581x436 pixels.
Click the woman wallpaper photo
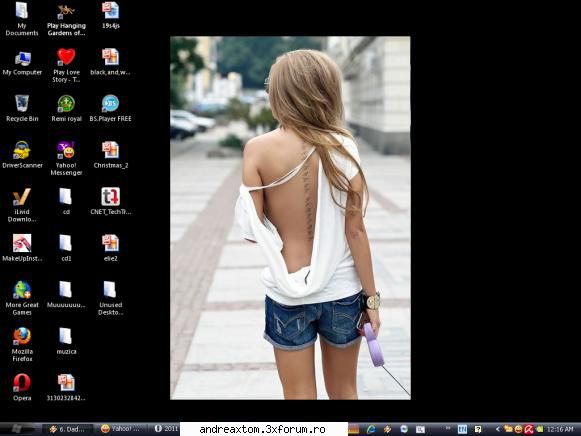[x=290, y=218]
